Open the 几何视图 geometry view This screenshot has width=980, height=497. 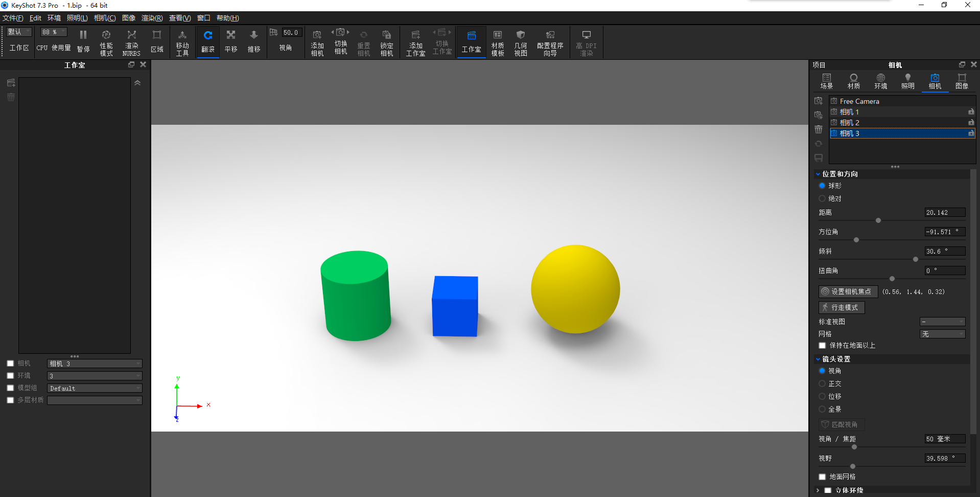coord(521,42)
